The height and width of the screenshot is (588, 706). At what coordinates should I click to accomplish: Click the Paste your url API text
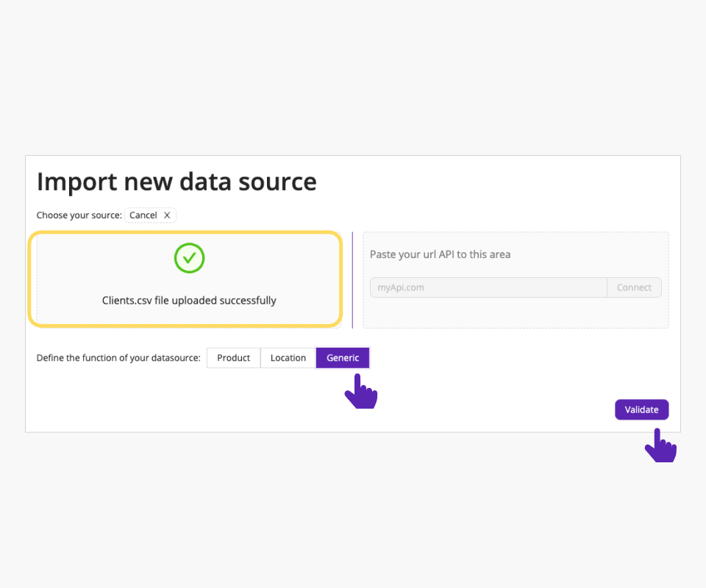point(440,254)
